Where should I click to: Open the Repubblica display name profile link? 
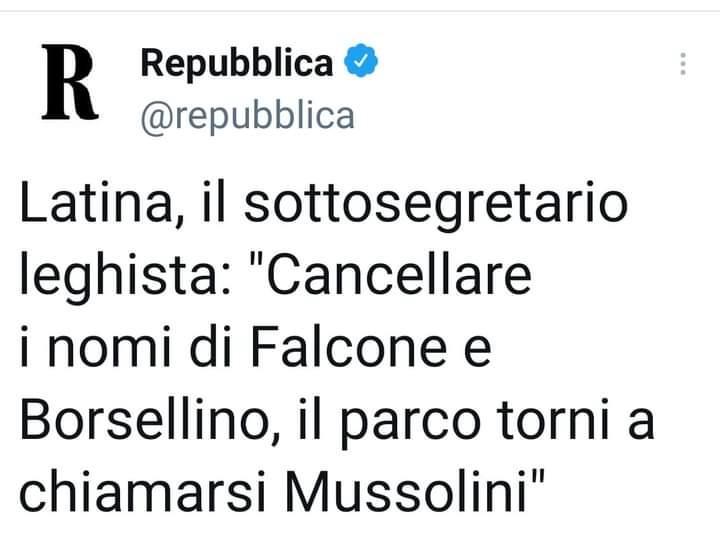[237, 63]
